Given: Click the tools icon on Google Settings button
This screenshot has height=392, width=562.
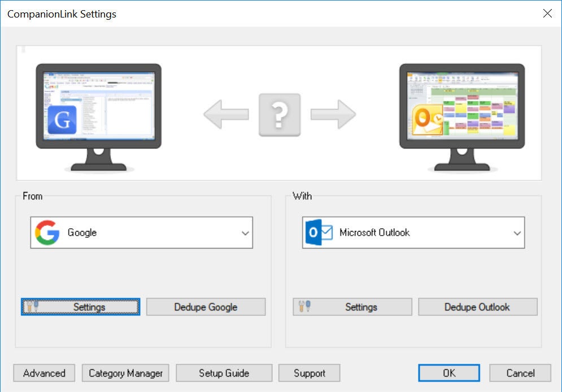Looking at the screenshot, I should [33, 306].
